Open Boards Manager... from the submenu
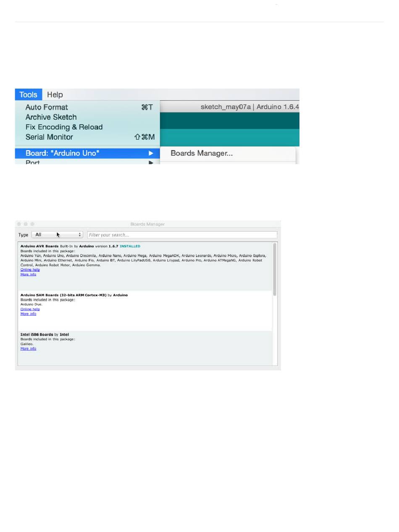The height and width of the screenshot is (532, 399). (x=202, y=153)
